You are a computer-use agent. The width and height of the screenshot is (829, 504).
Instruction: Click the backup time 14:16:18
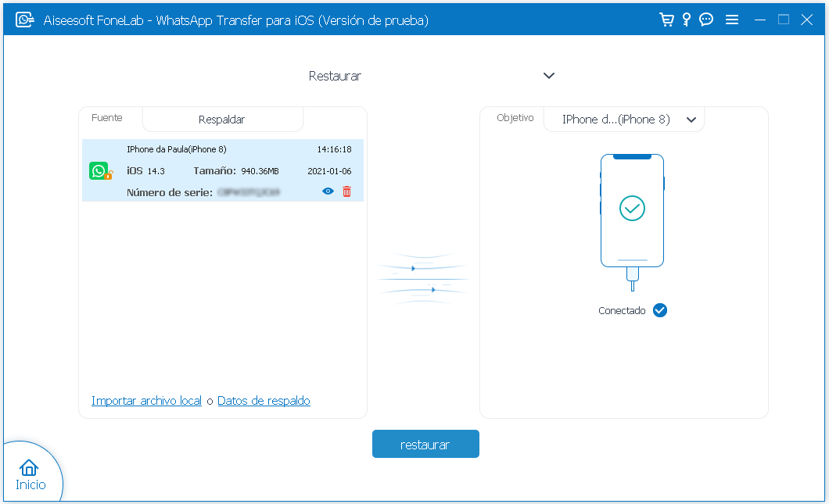click(334, 149)
